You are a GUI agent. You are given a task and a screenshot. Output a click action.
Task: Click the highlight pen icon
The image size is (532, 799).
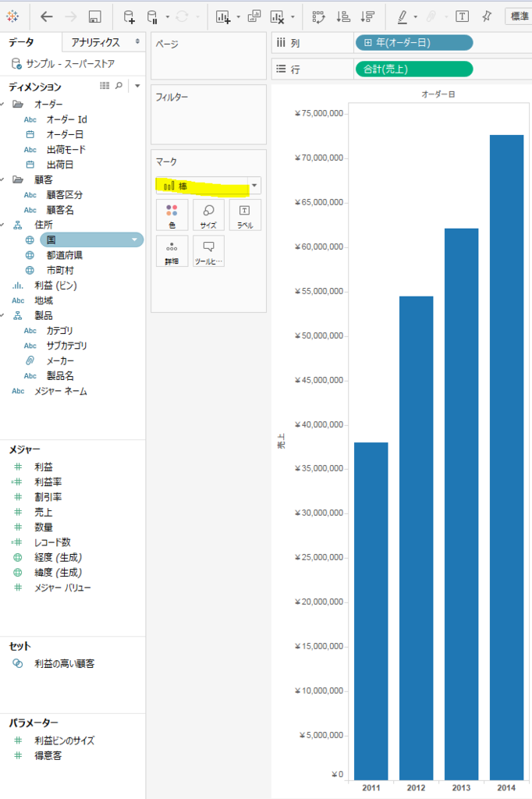point(402,17)
